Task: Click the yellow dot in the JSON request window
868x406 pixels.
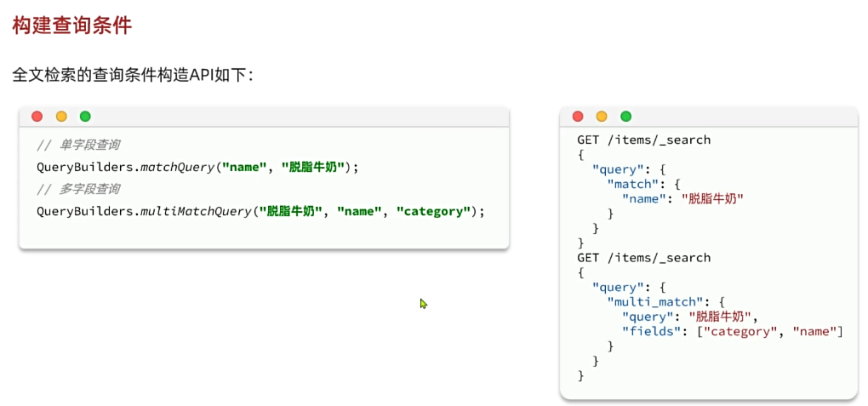Action: [602, 117]
